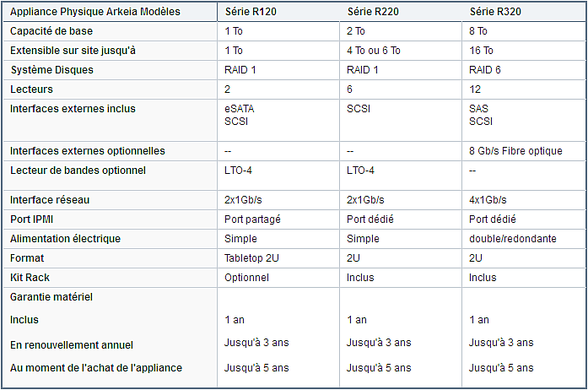588x390 pixels.
Task: Select the 'Série R320' column header
Action: (495, 12)
